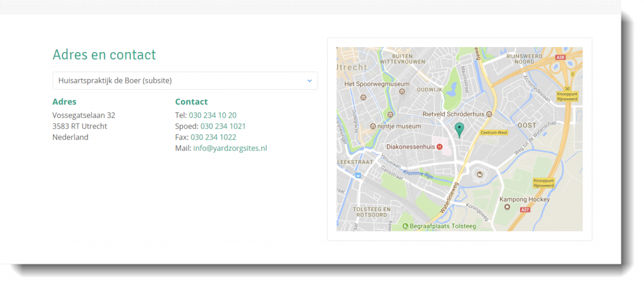
Task: Click the 'Diakonessenhuis' label on map
Action: 411,146
